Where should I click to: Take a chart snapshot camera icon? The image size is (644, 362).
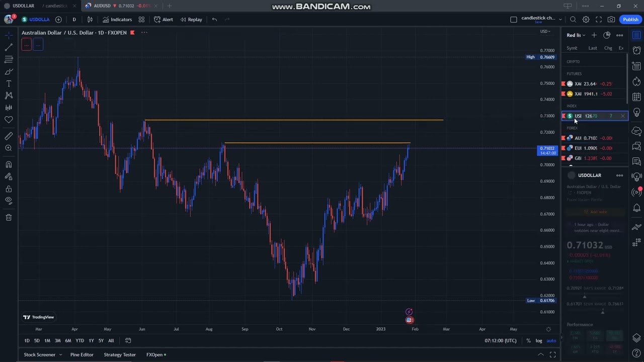point(611,20)
